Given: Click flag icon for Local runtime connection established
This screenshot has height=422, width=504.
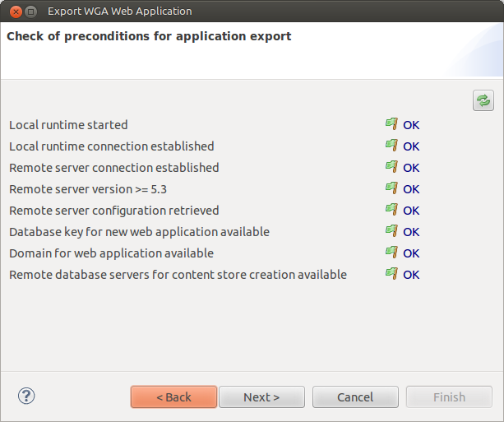Looking at the screenshot, I should (391, 146).
